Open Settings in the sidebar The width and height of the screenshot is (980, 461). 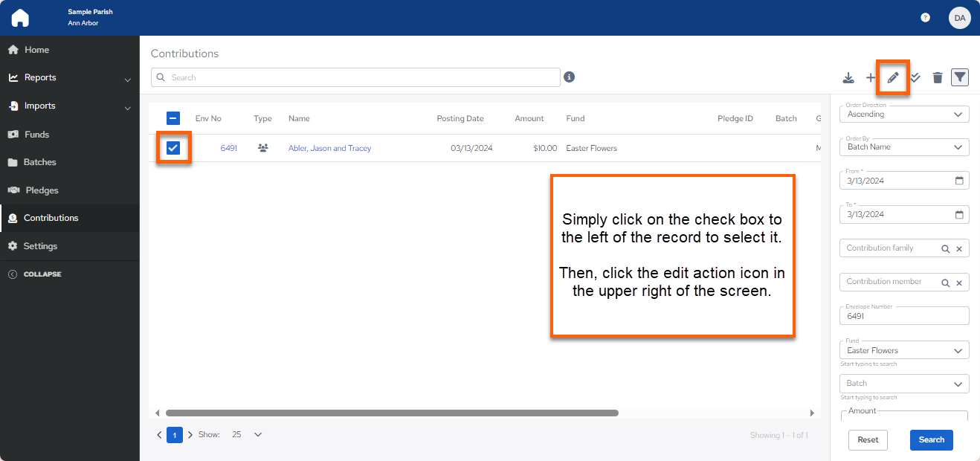pyautogui.click(x=70, y=246)
